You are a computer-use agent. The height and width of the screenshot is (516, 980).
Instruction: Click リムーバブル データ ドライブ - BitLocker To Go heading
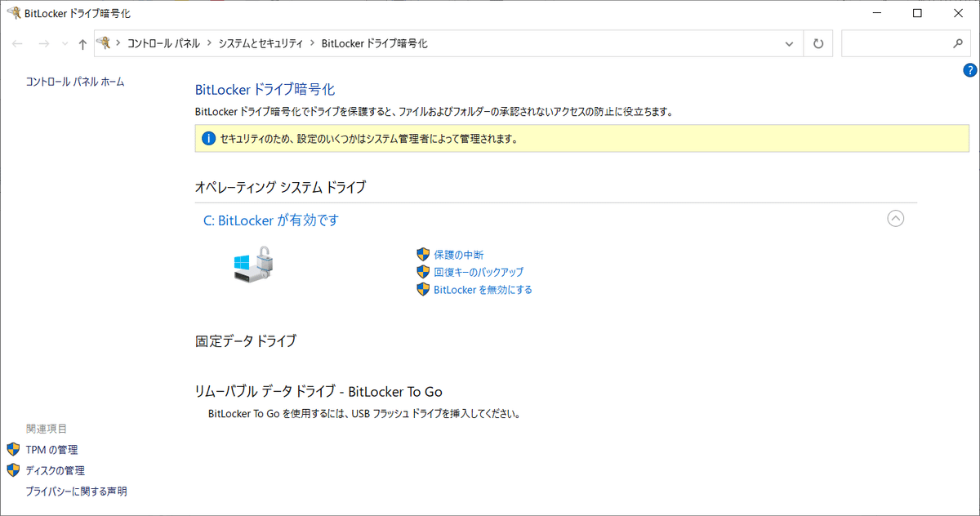click(318, 392)
